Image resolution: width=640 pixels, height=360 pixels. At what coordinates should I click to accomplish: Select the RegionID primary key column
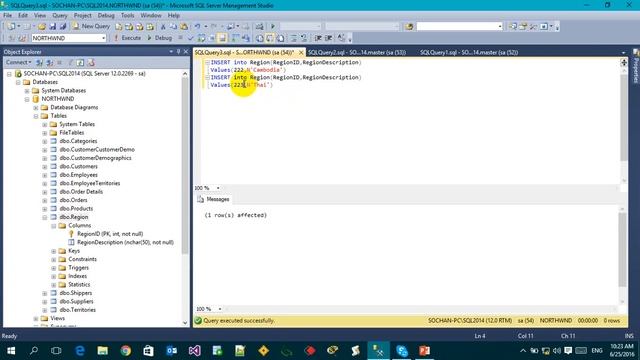110,234
